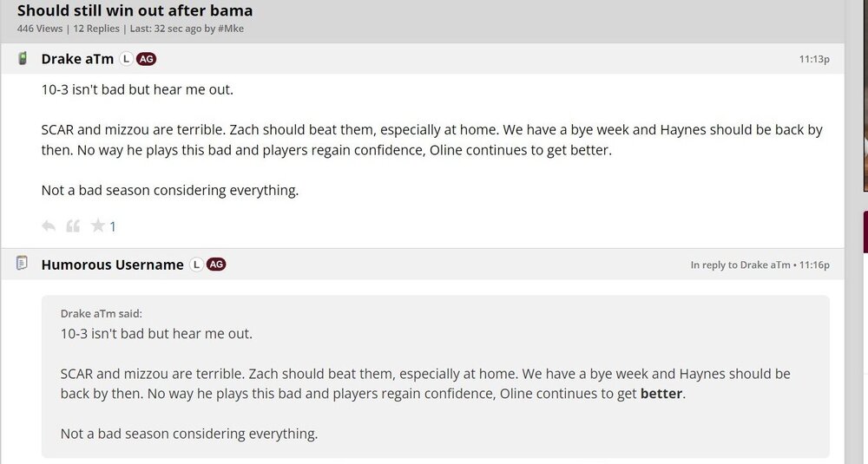This screenshot has width=868, height=464.
Task: Click the 11:13p post timestamp
Action: [814, 59]
